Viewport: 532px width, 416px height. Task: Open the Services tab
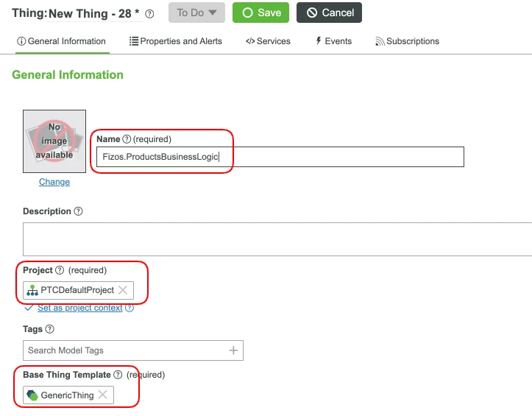268,41
